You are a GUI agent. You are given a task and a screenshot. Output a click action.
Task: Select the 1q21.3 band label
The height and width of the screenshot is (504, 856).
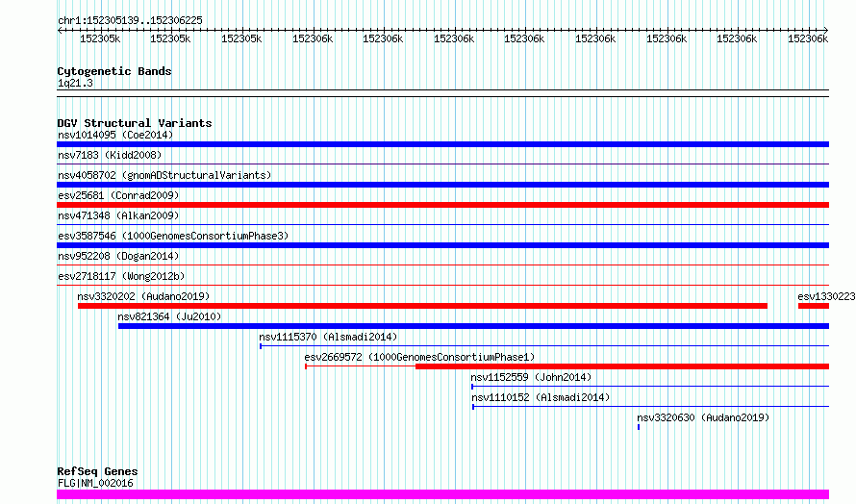pyautogui.click(x=75, y=83)
